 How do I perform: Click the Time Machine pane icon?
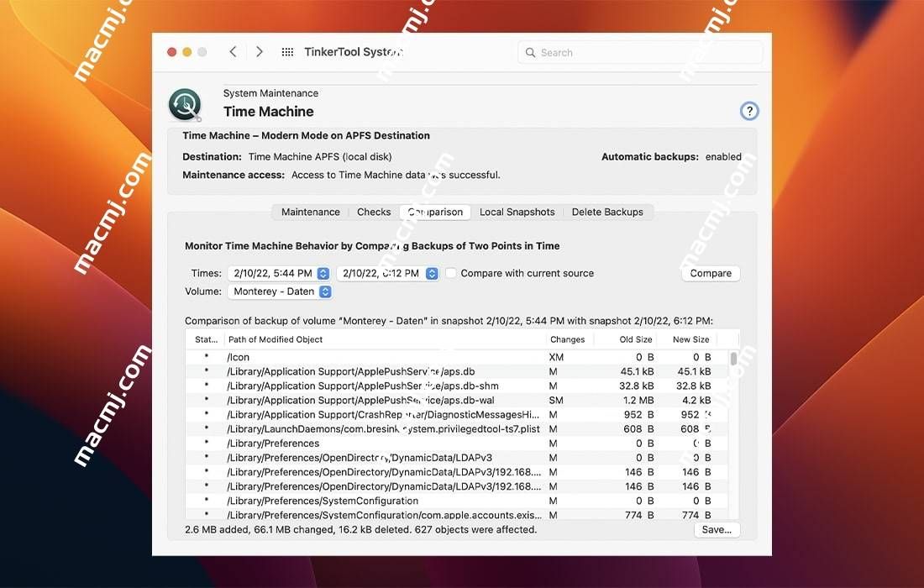tap(185, 104)
